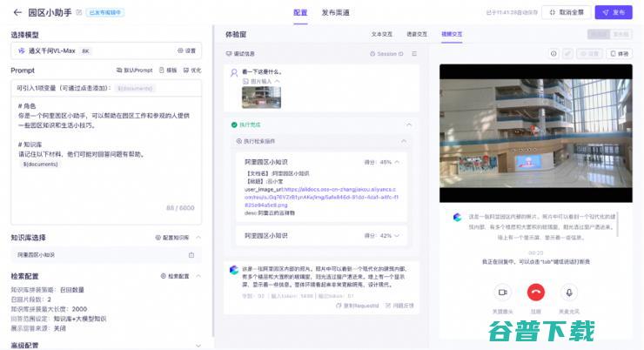The image size is (644, 350).
Task: Click the purple 发布 button
Action: coord(614,12)
